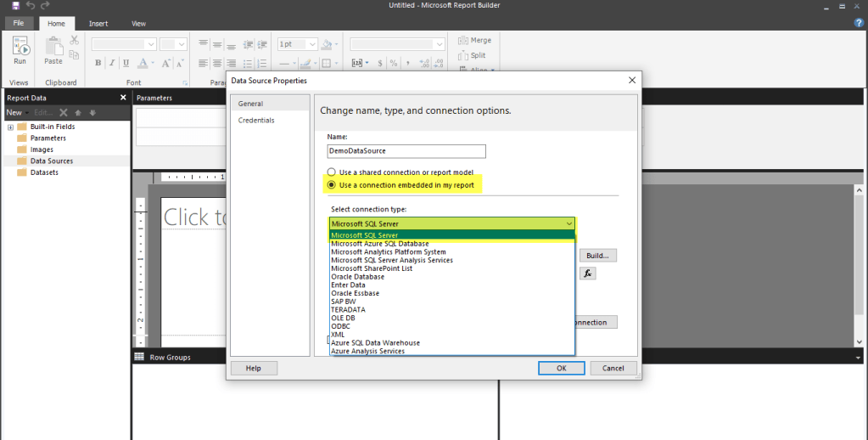Click the grow font size icon
Viewport: 868px width, 440px height.
165,63
